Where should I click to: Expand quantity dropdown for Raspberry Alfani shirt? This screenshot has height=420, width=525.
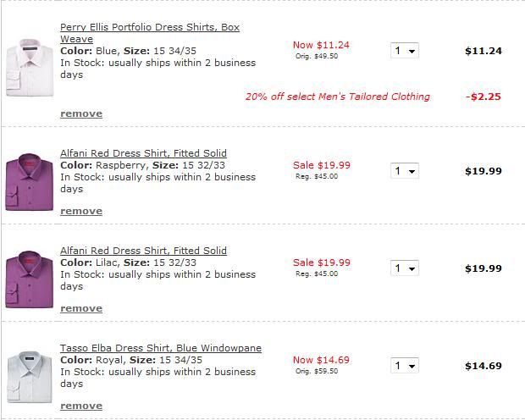pyautogui.click(x=405, y=171)
